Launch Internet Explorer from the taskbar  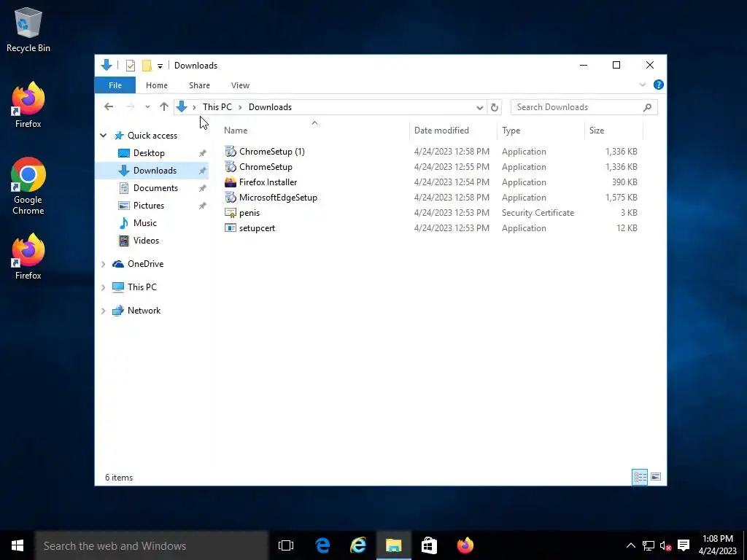[358, 545]
